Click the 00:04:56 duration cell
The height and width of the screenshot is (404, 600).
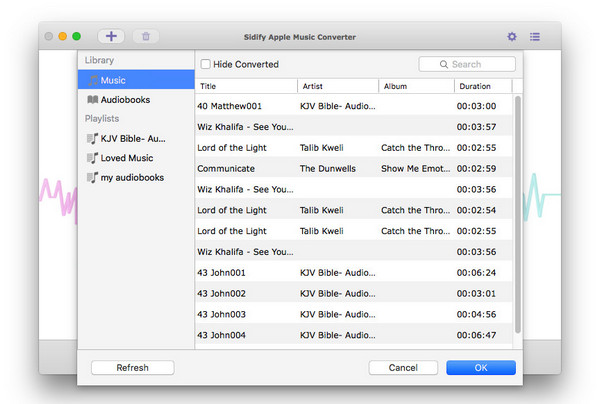pos(476,314)
